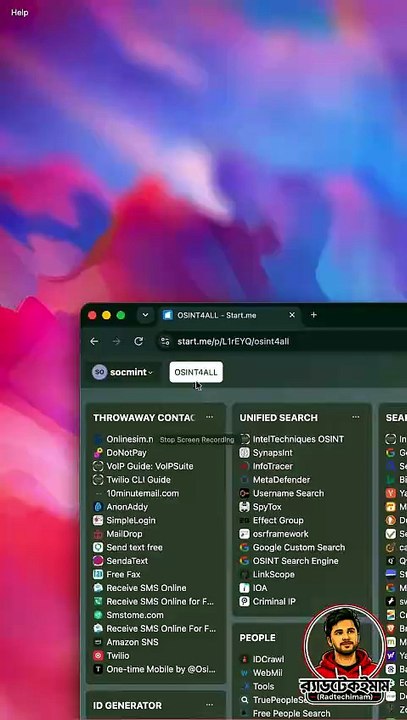Click the Smstome.com bookmark icon
This screenshot has width=407, height=720.
click(x=98, y=615)
